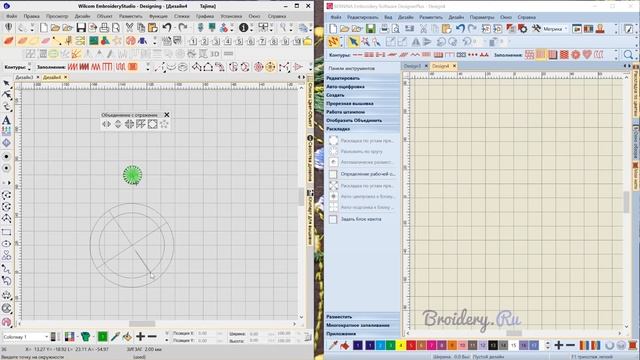This screenshot has height=360, width=640.
Task: Click the T-shirt icon in Wilcom bottom bar
Action: tap(85, 337)
